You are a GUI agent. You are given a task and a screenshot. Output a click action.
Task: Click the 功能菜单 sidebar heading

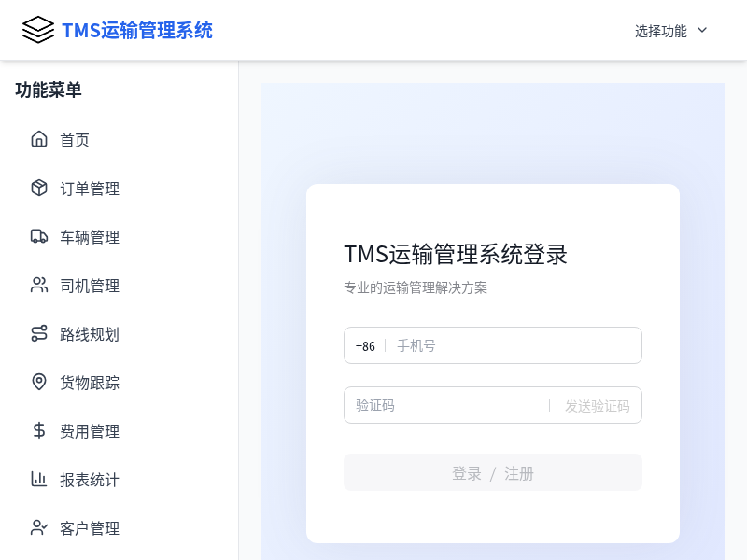coord(49,90)
